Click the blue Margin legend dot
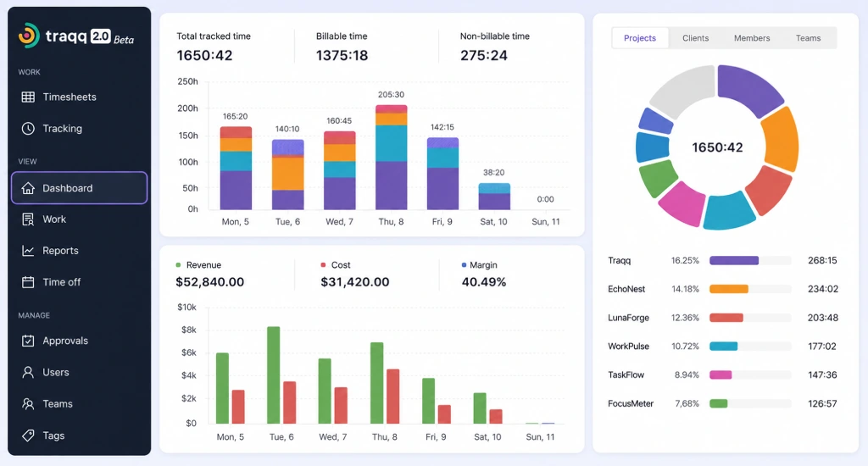 tap(464, 265)
